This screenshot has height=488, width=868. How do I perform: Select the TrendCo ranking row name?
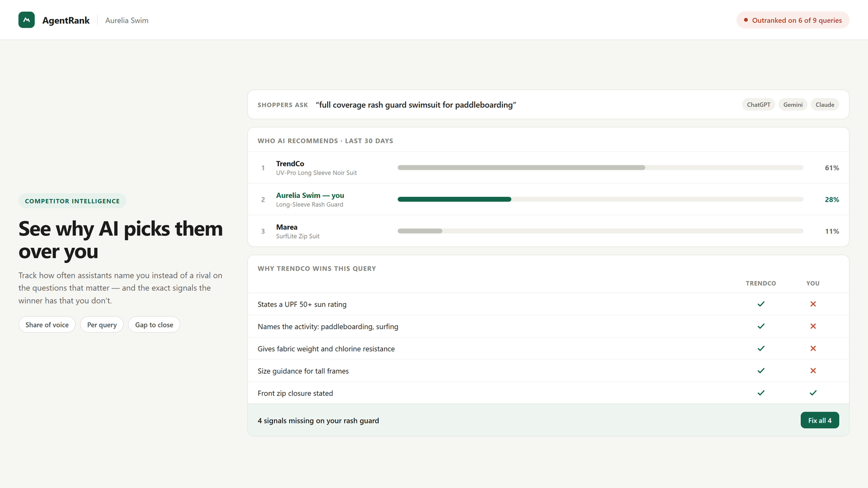290,164
